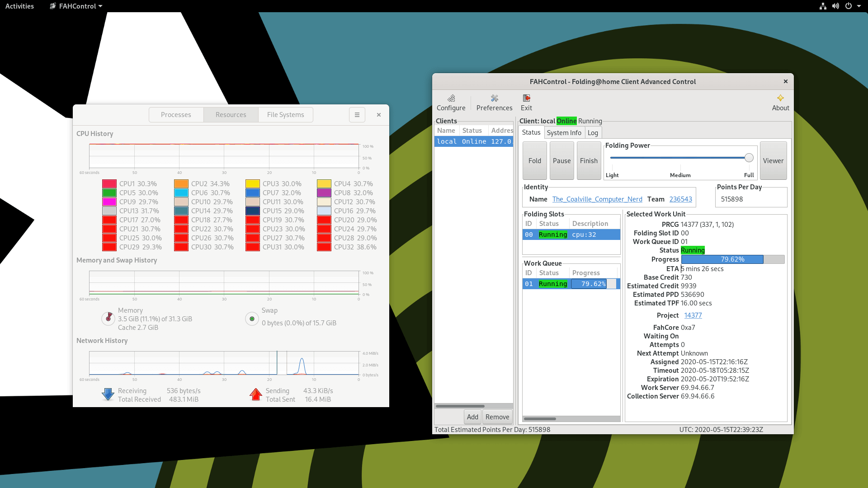
Task: Open the Status tab in FAHControl
Action: pyautogui.click(x=531, y=132)
